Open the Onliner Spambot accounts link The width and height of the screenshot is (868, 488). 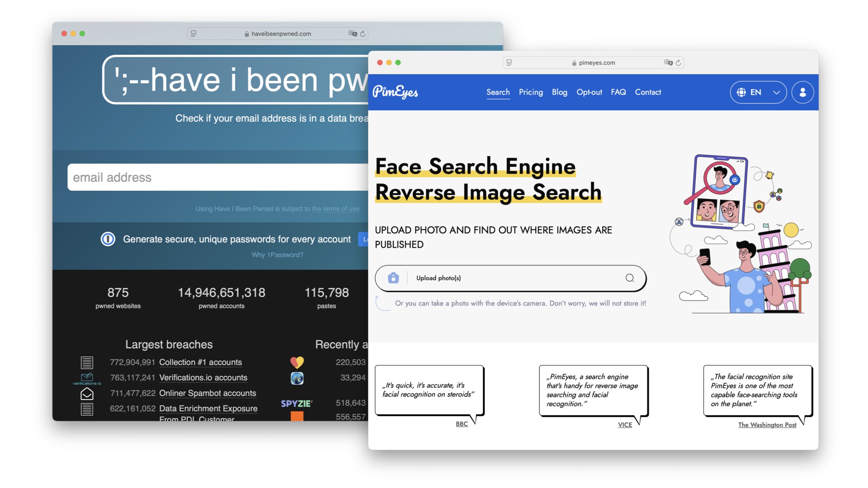point(208,393)
